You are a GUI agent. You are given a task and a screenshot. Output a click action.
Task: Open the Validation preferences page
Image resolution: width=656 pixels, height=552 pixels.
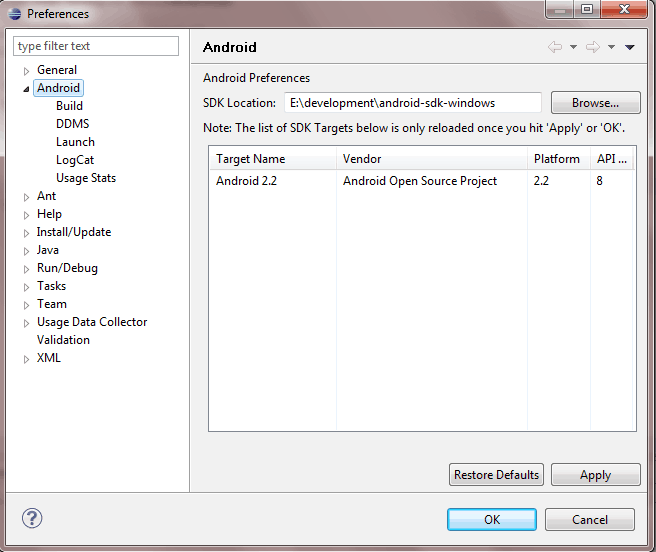(63, 340)
